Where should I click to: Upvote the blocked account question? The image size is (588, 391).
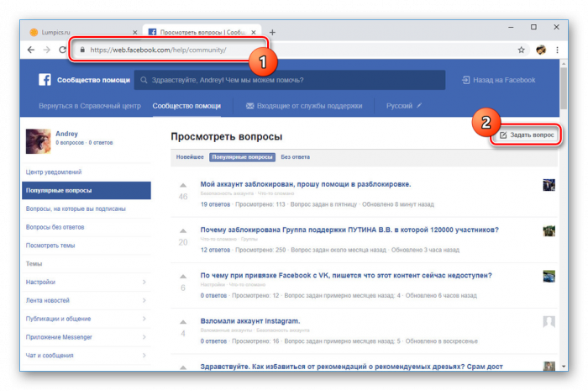[x=182, y=185]
